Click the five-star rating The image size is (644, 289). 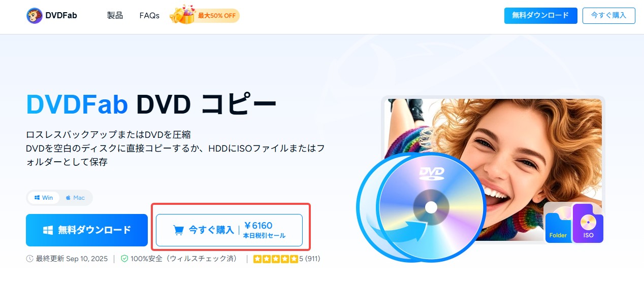(275, 259)
